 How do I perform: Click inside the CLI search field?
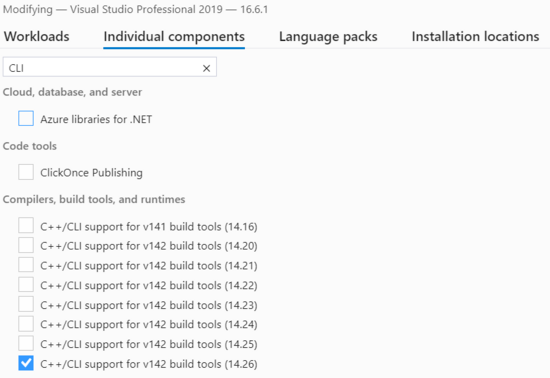(x=102, y=67)
